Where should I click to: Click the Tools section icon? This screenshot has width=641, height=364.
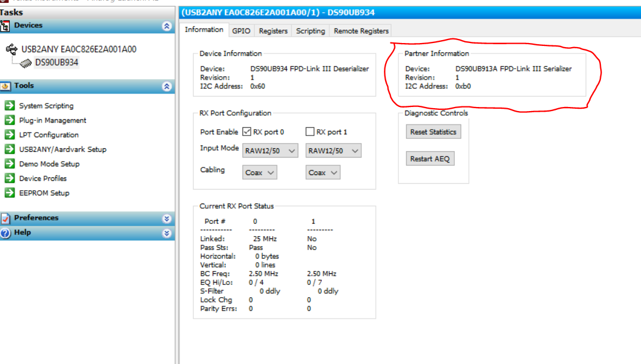(x=5, y=86)
